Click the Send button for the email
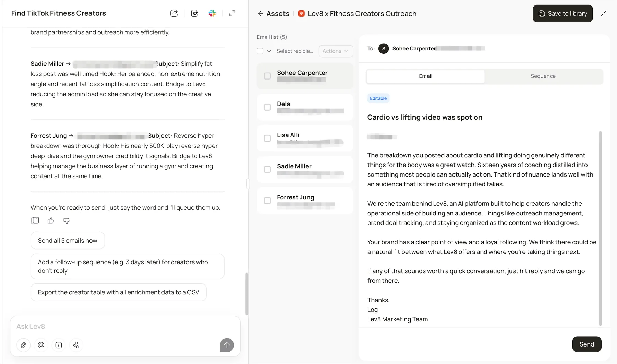Viewport: 617px width, 364px height. coord(586,344)
